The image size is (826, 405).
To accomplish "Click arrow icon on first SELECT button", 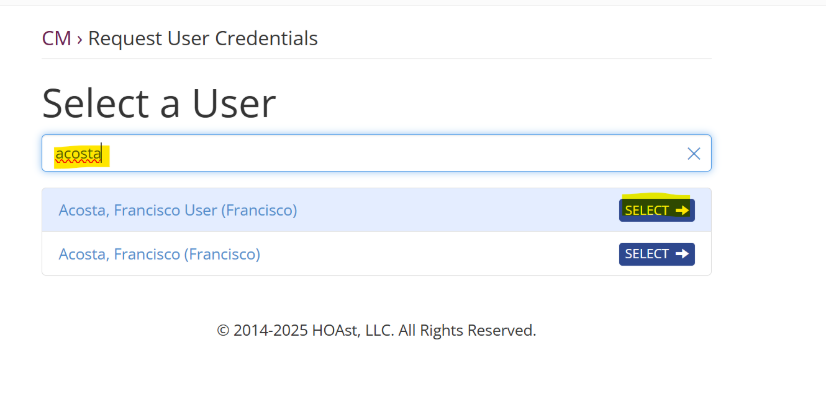I will [x=682, y=210].
